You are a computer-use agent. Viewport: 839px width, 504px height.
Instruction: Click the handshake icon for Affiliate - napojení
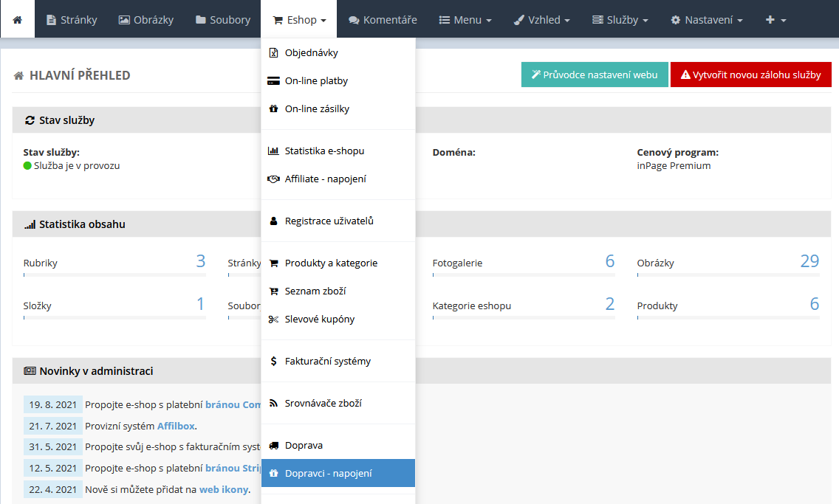(x=273, y=179)
